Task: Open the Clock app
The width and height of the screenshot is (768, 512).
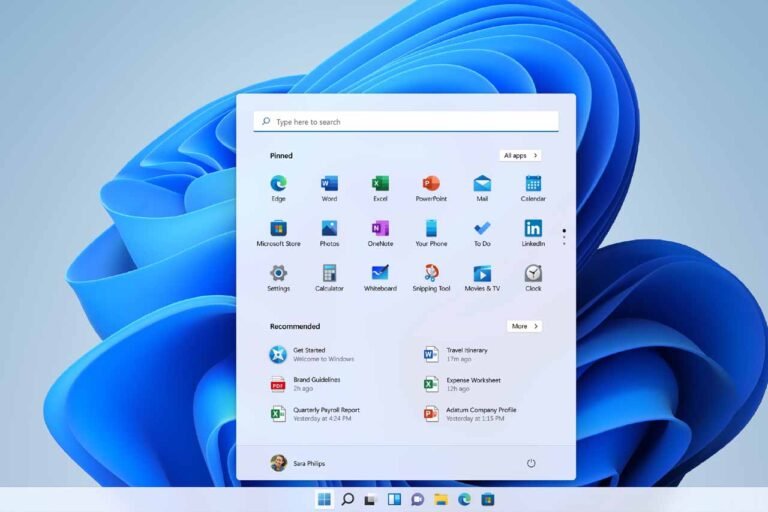Action: click(533, 278)
